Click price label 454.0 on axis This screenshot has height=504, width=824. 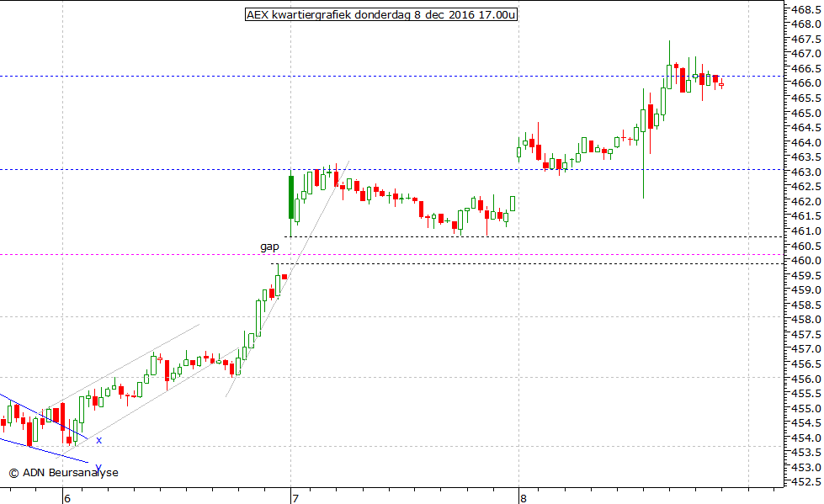[806, 438]
